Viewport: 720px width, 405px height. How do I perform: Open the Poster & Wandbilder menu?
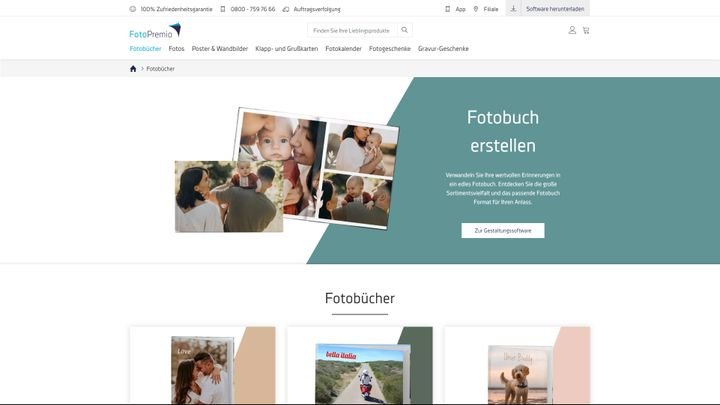[219, 49]
